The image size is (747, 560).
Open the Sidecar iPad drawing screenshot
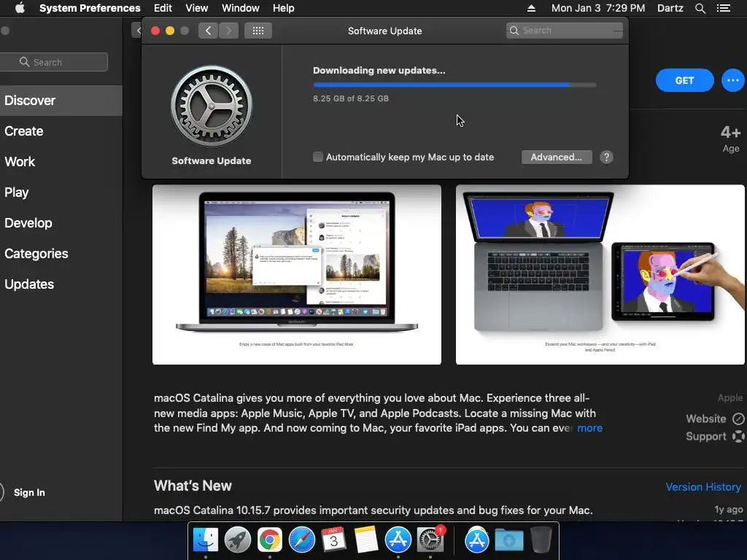600,275
